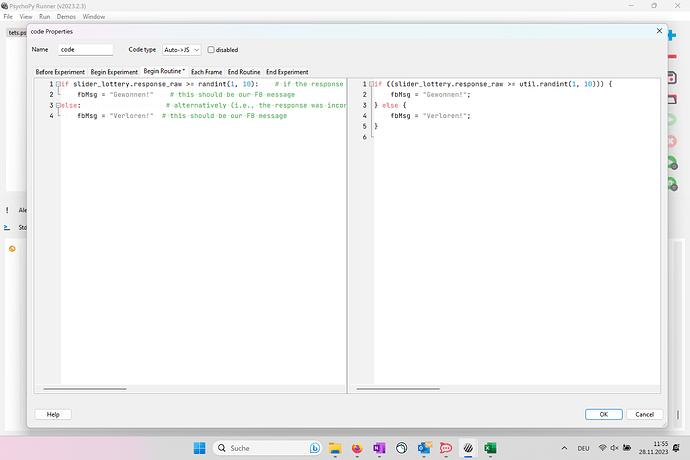Click the Bing icon in the taskbar search box
Viewport: 690px width, 460px height.
click(x=315, y=448)
